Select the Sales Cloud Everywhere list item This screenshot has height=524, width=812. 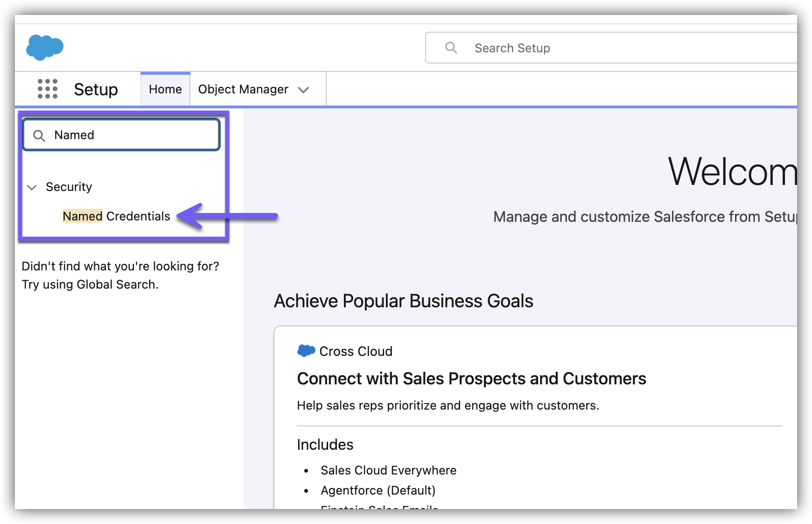(x=388, y=470)
